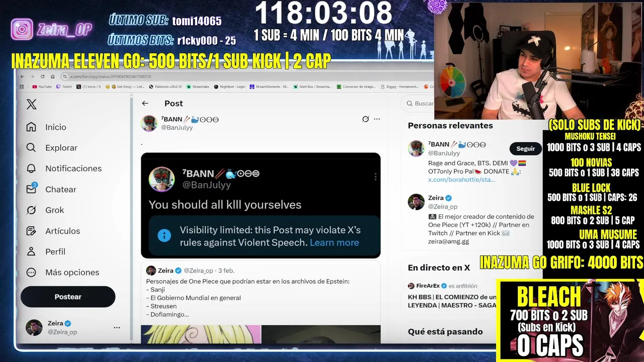Open Perfil in the X sidebar

(46, 251)
